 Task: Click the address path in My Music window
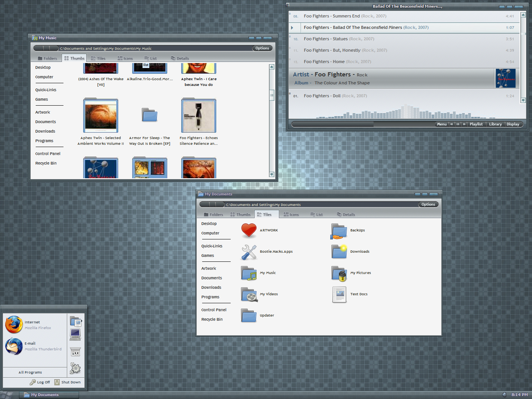tap(106, 49)
